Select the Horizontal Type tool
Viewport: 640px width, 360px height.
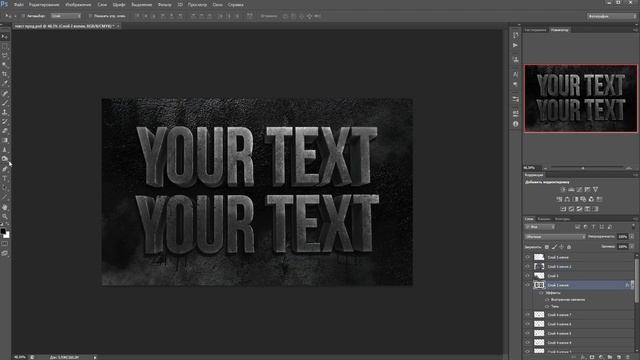coord(4,178)
